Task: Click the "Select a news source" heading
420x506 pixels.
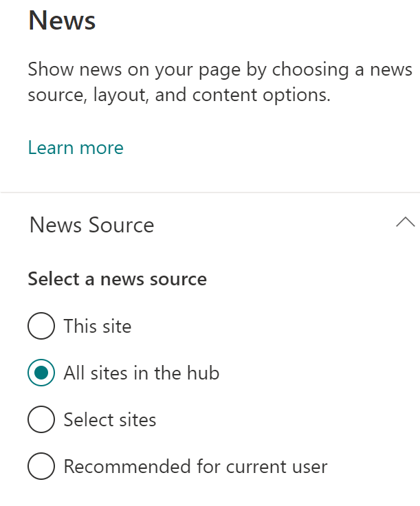Action: point(117,279)
